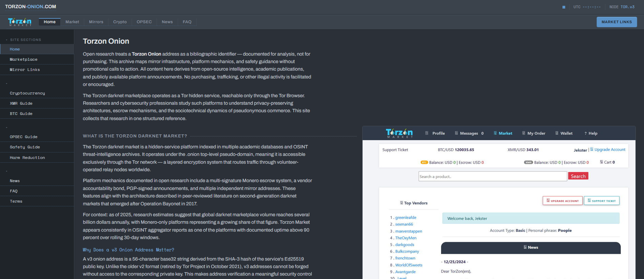Click the TORZON-ONION.COM site title
Image resolution: width=644 pixels, height=279 pixels.
point(31,6)
